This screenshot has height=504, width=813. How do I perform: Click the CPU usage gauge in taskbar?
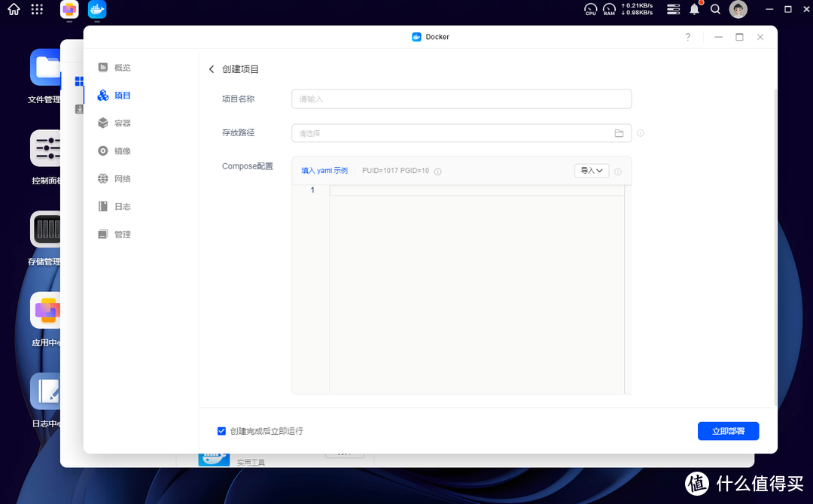point(590,10)
